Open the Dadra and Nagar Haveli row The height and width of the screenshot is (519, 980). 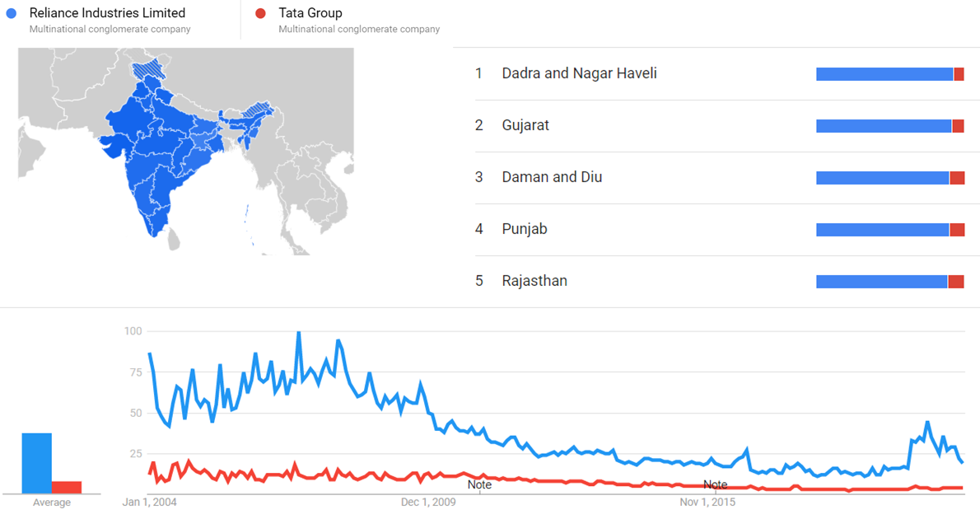[727, 74]
